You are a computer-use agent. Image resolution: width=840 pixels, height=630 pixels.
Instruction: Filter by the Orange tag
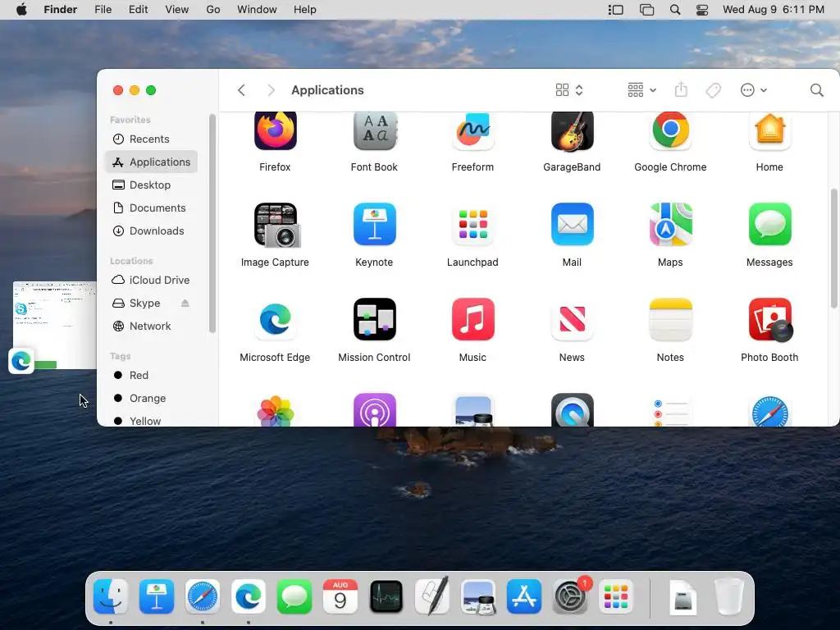click(x=152, y=399)
